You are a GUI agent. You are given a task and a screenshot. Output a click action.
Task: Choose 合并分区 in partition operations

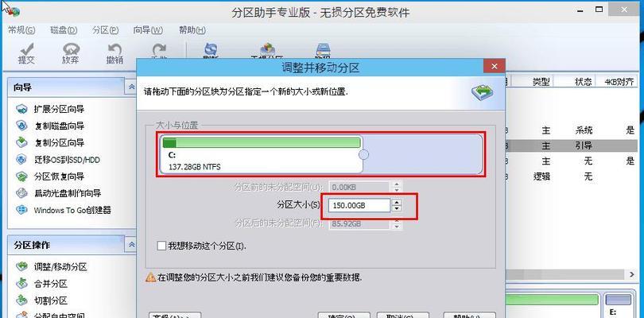[42, 284]
